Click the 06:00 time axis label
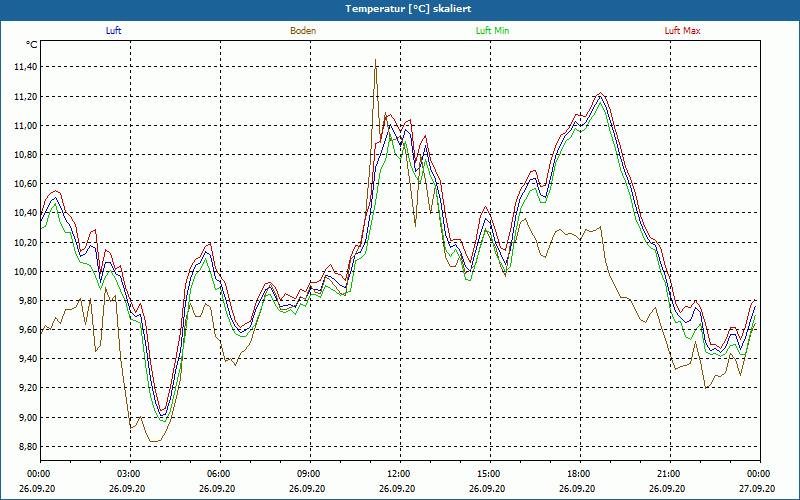The image size is (800, 500). [220, 474]
